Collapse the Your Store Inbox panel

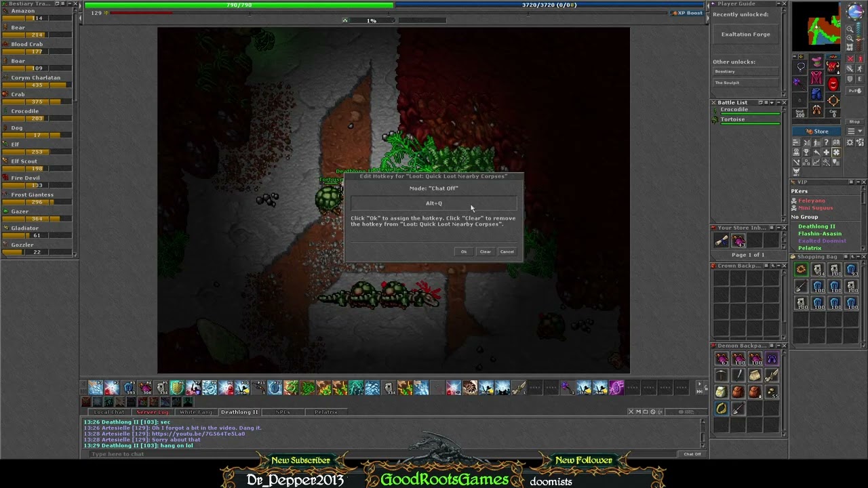click(x=778, y=228)
